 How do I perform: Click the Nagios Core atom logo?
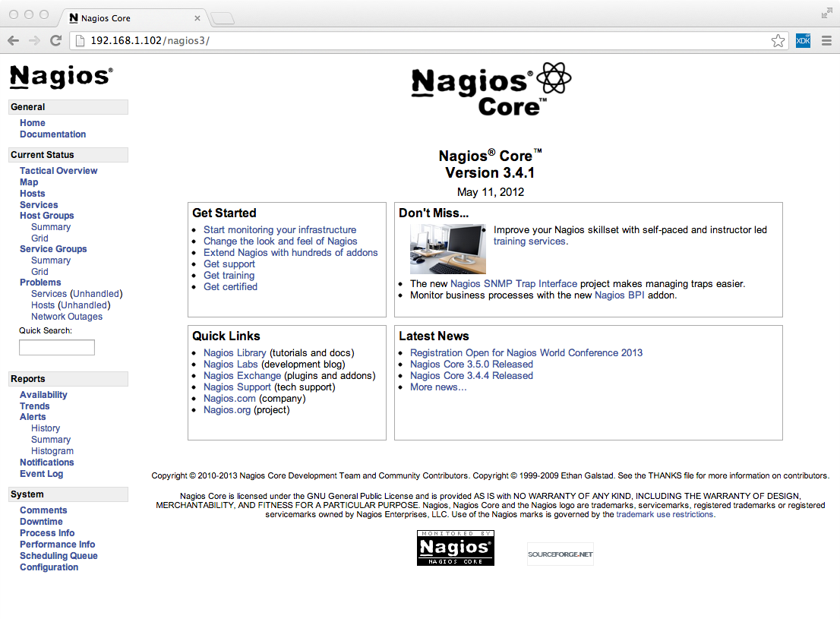coord(491,89)
